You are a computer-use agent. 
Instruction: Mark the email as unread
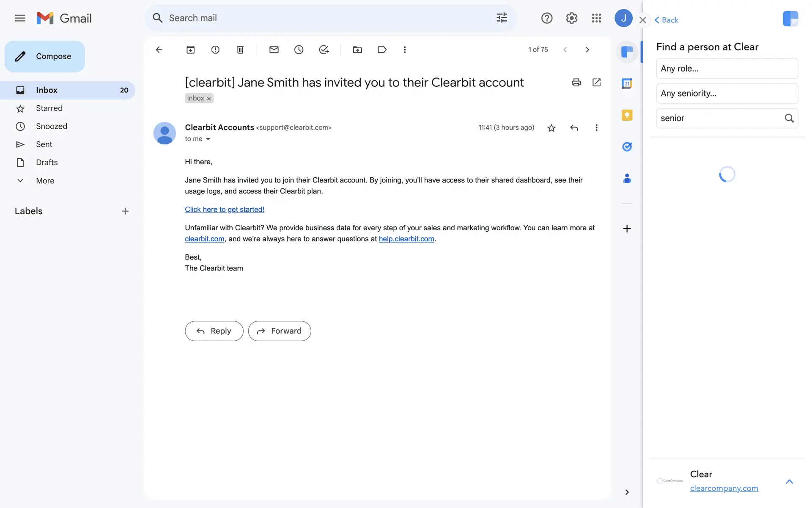tap(274, 50)
